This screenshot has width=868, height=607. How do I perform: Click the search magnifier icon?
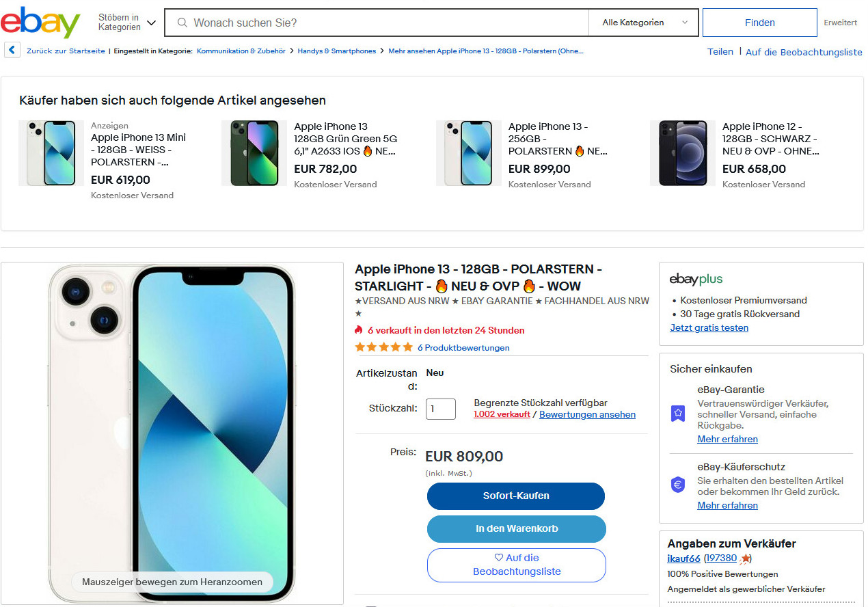coord(182,23)
